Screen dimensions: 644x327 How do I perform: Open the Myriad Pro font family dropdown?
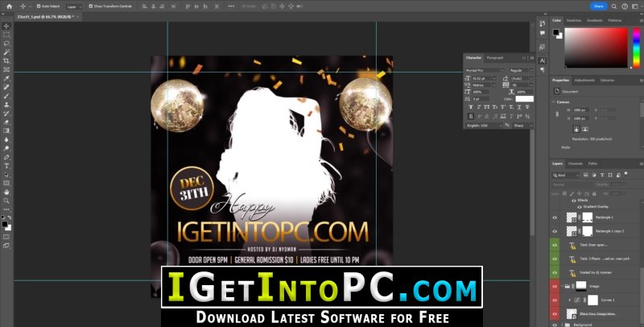(485, 70)
